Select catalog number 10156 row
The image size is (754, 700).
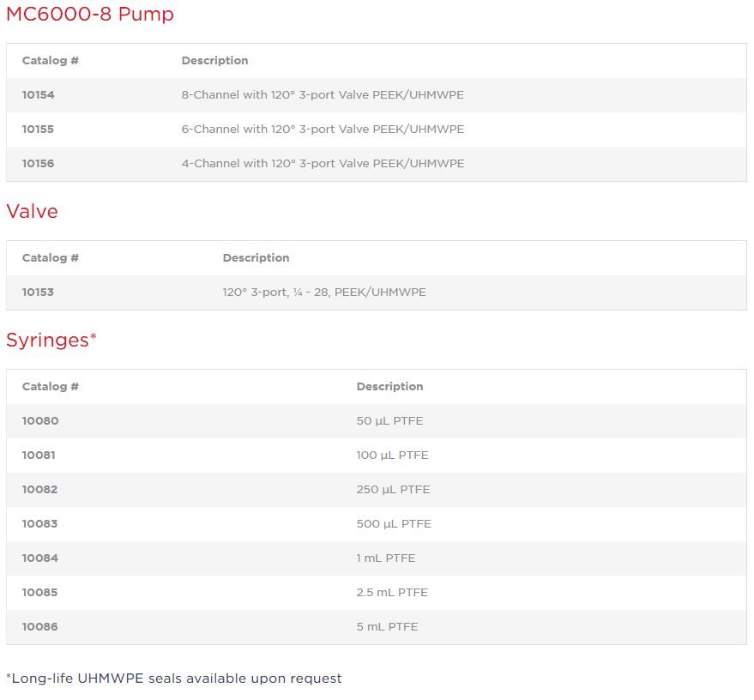pyautogui.click(x=39, y=164)
